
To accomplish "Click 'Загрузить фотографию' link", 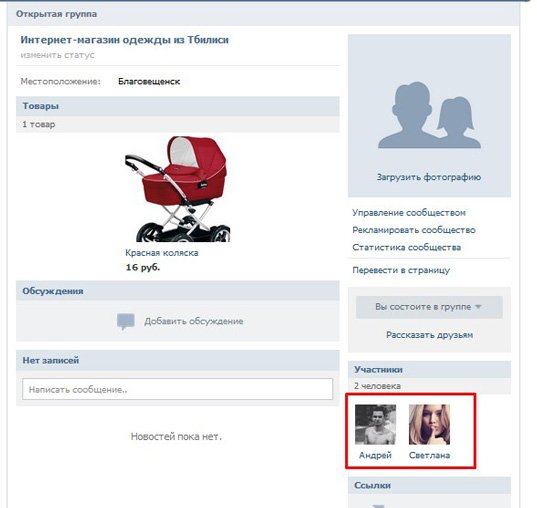I will pyautogui.click(x=429, y=177).
